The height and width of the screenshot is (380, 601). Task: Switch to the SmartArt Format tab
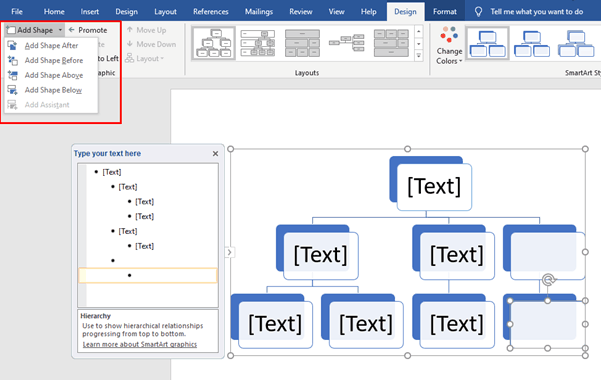pos(445,12)
